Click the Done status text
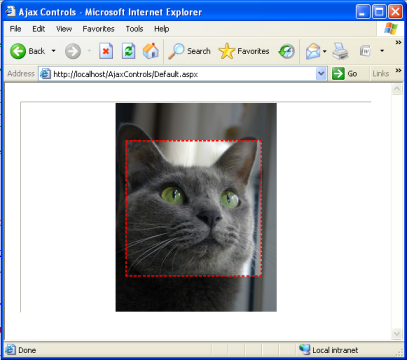 tap(27, 350)
